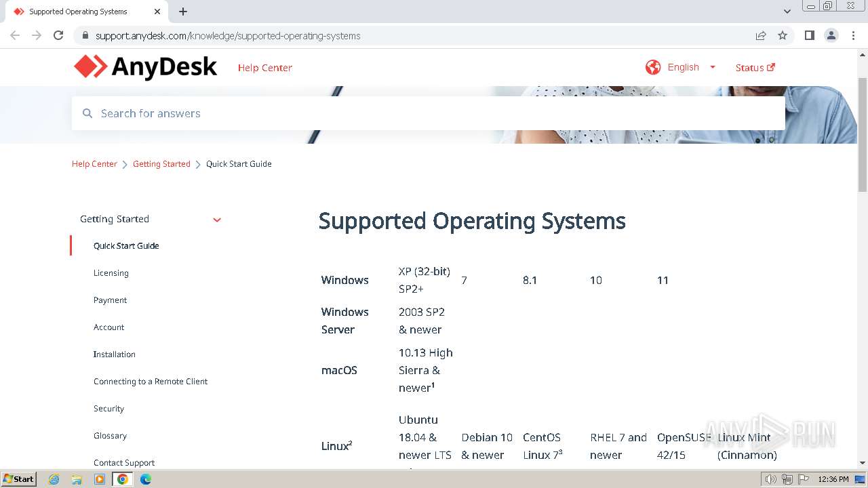This screenshot has width=868, height=488.
Task: Open the Status external link
Action: click(x=755, y=68)
